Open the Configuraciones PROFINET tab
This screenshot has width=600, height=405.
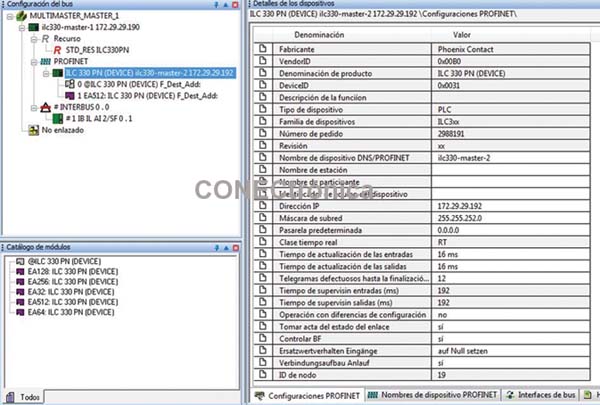click(312, 396)
